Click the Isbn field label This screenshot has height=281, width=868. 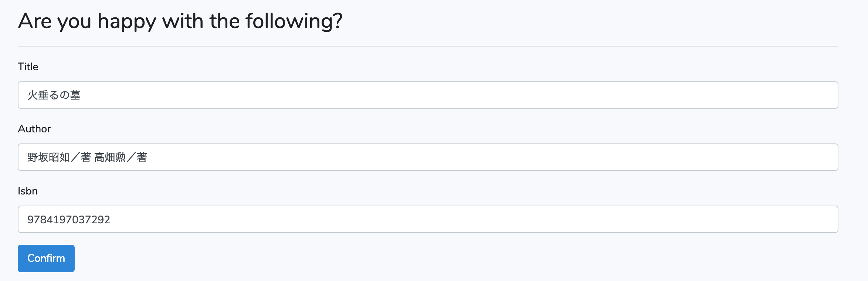tap(28, 191)
